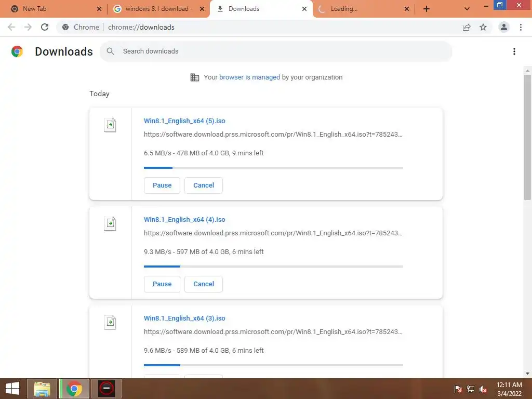
Task: Click the network status tray icon
Action: (x=471, y=389)
